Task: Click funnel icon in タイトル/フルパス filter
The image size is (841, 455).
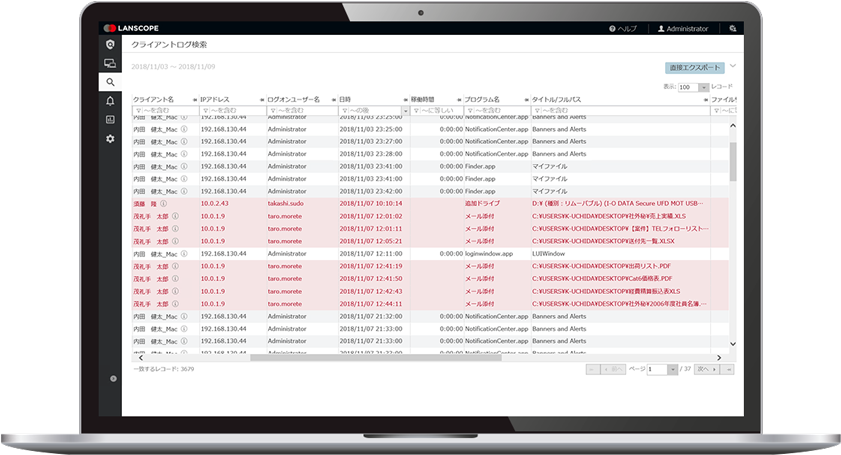Action: 537,111
